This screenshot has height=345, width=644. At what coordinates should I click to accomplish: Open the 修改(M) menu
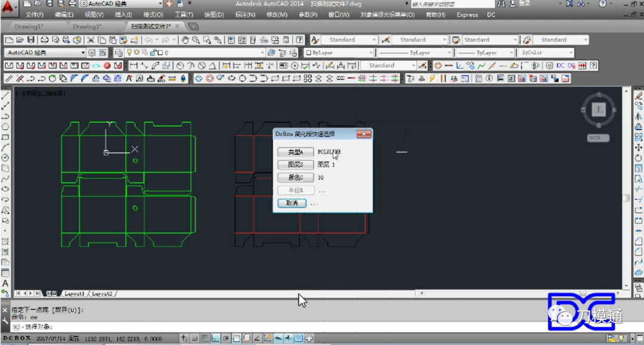tap(277, 15)
